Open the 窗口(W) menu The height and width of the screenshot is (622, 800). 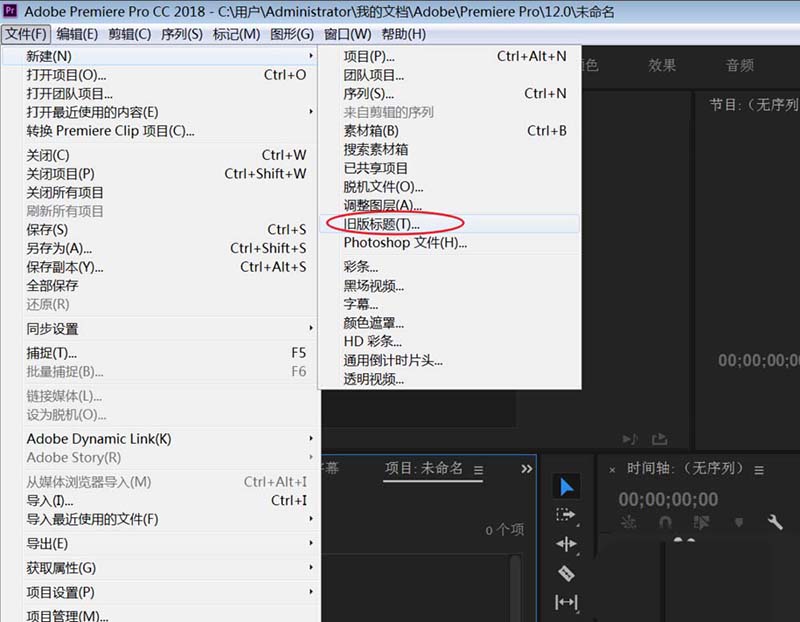(x=347, y=34)
